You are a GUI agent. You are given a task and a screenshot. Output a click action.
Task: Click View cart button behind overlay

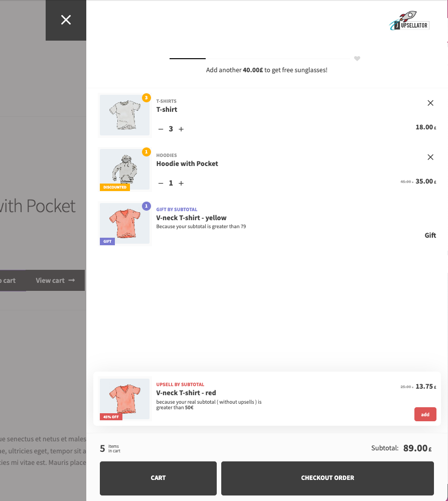(x=55, y=281)
